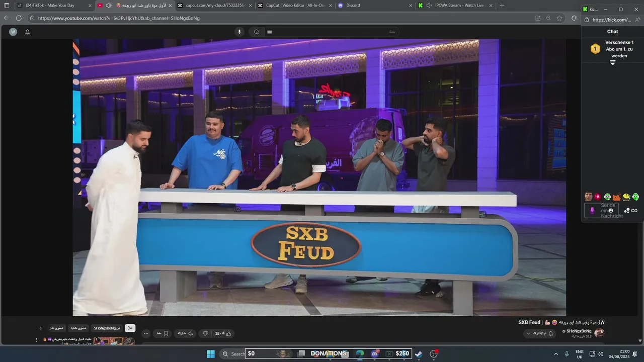The height and width of the screenshot is (362, 644).
Task: Close the TikTok Make Your Day tab
Action: click(x=90, y=6)
